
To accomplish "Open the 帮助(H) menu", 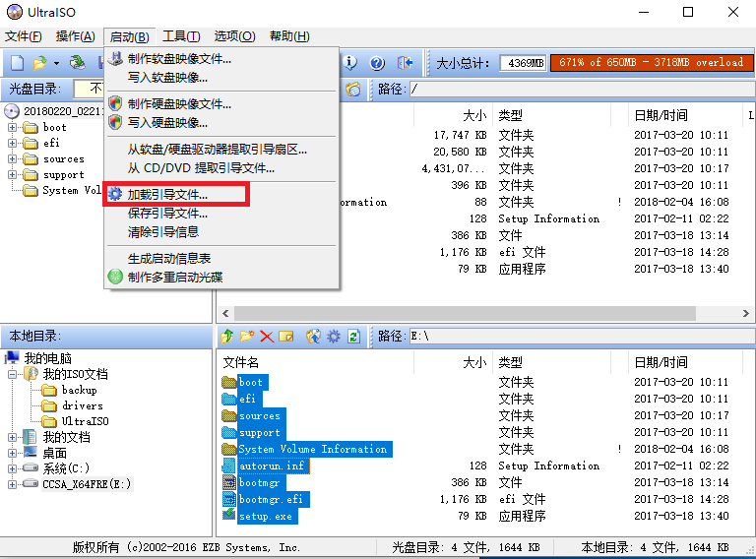I will click(289, 36).
